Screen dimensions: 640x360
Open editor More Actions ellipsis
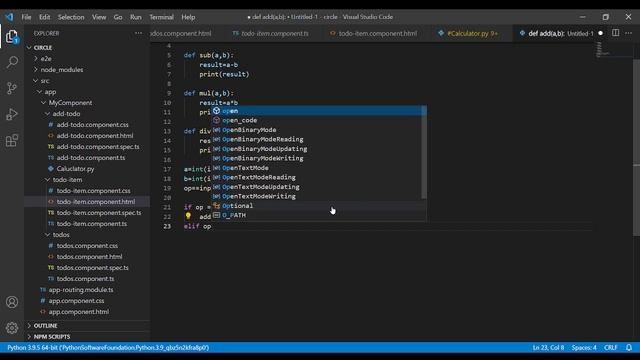628,33
